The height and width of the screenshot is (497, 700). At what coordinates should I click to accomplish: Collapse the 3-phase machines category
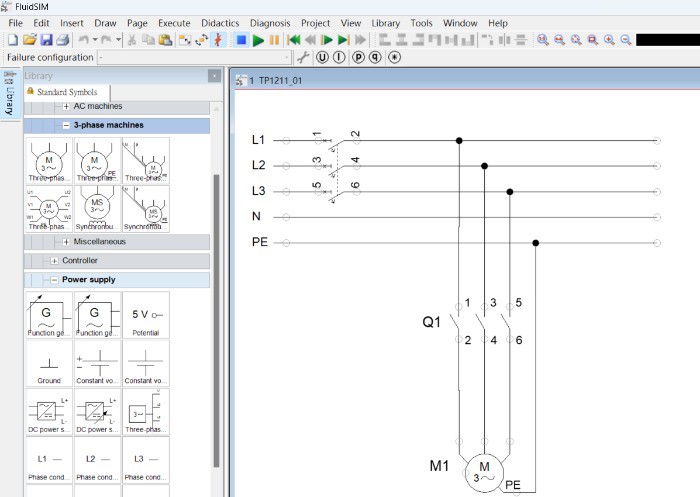66,125
